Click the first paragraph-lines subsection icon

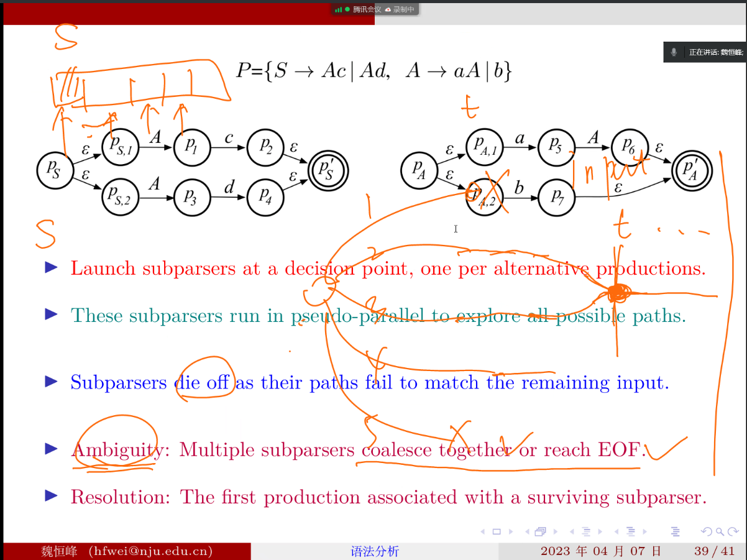pyautogui.click(x=587, y=531)
